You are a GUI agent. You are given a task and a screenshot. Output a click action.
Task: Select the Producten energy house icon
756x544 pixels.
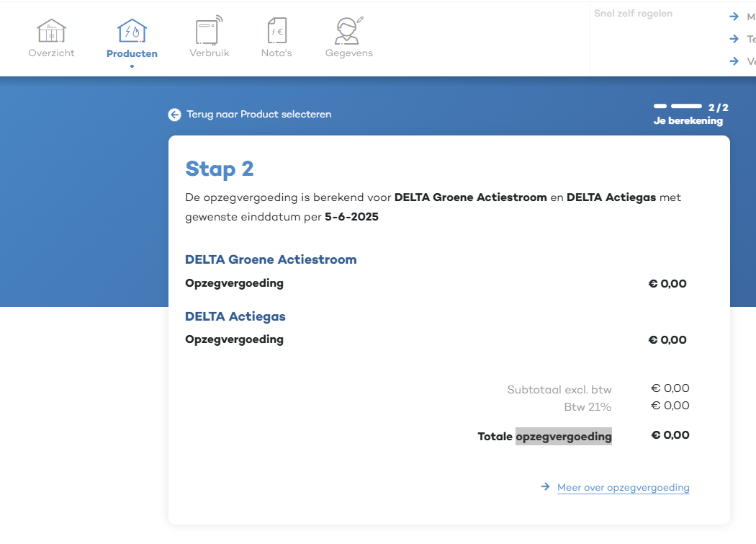pos(132,31)
